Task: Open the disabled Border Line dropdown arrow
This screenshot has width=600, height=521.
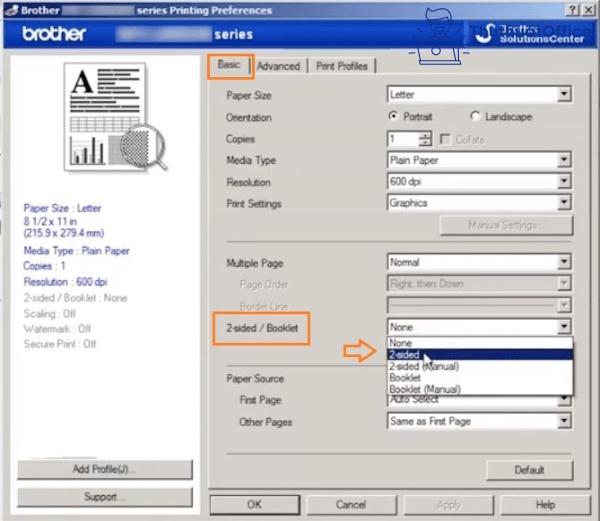Action: (x=564, y=305)
